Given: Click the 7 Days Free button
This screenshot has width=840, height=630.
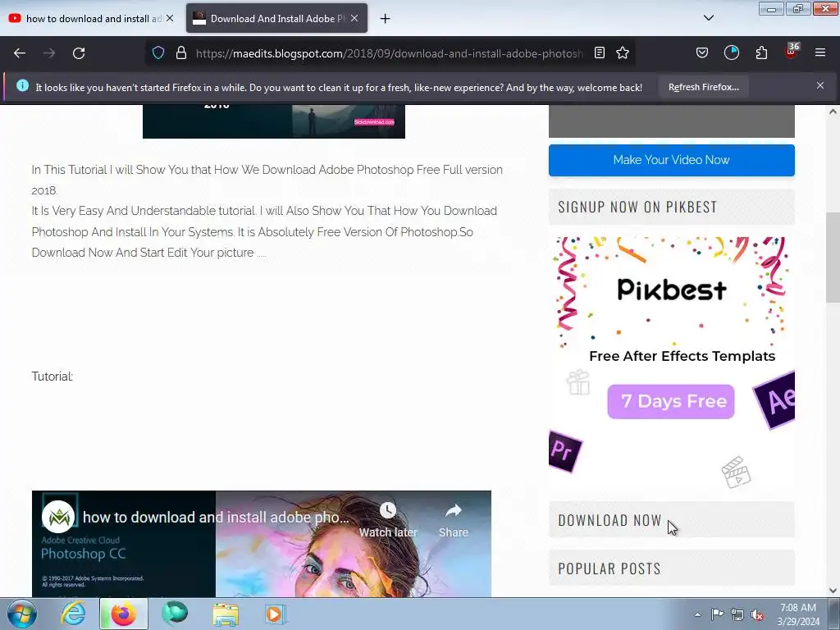Looking at the screenshot, I should (671, 401).
